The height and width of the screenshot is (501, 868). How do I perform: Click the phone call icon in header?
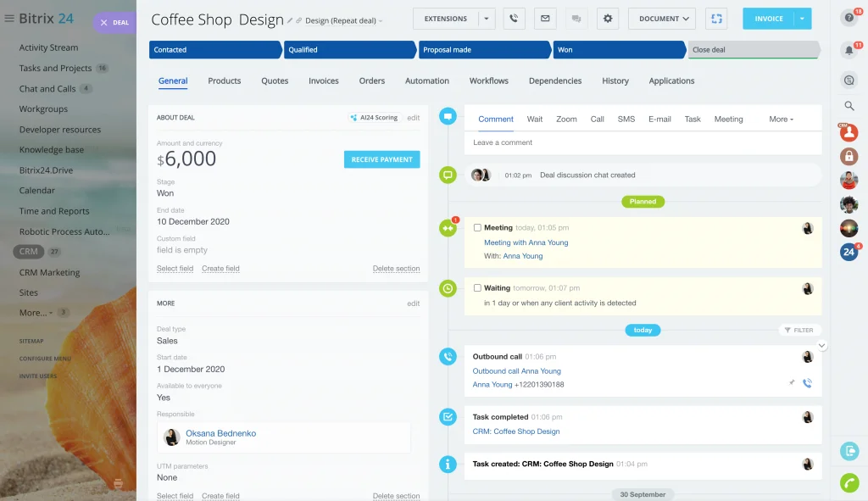(514, 19)
